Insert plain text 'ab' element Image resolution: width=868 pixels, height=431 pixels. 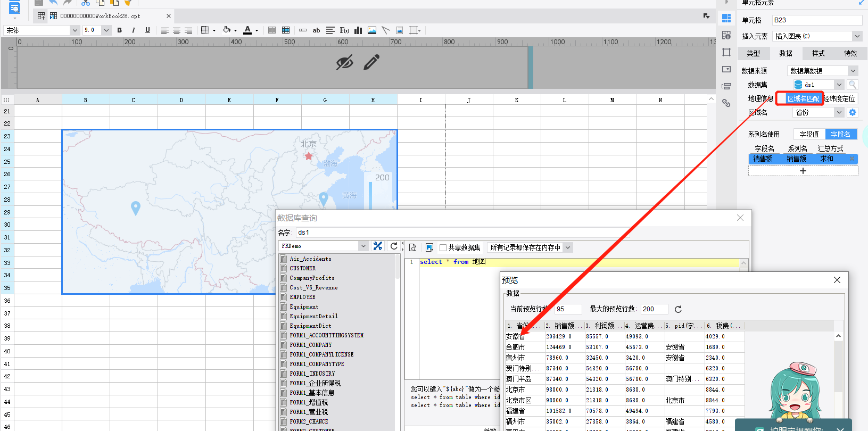tap(316, 30)
